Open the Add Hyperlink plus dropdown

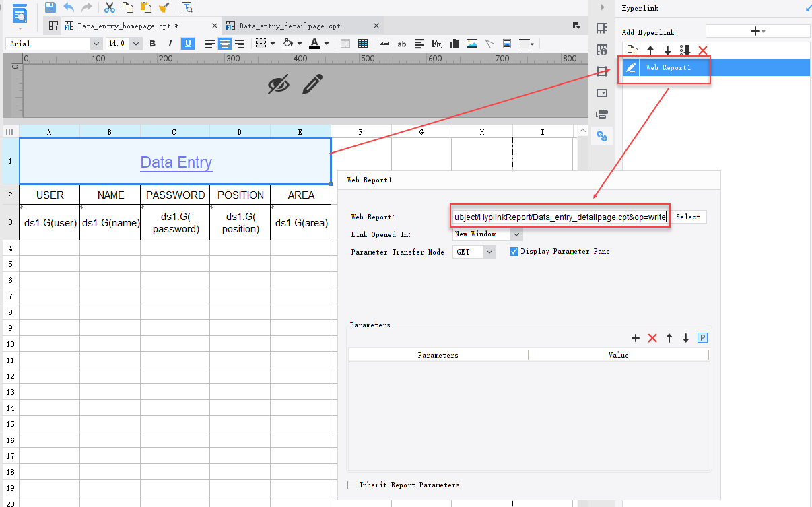click(x=757, y=31)
